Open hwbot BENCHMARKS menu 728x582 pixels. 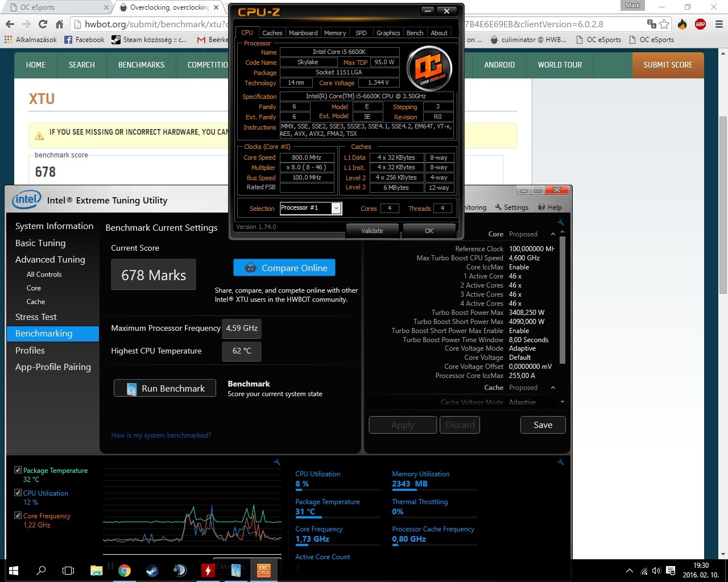click(x=141, y=65)
